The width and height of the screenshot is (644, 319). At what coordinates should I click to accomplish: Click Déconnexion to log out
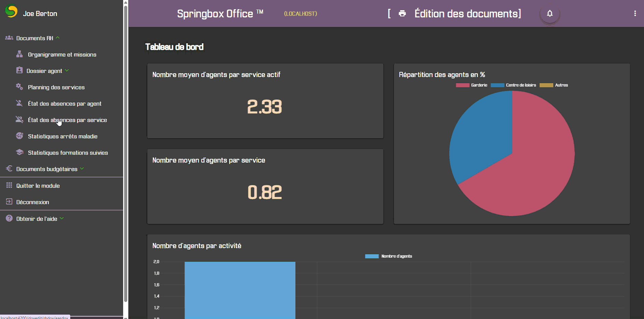coord(33,202)
